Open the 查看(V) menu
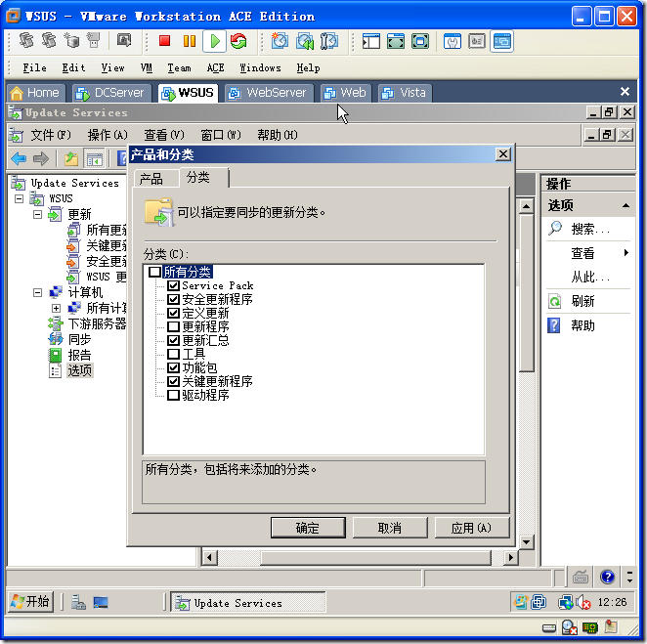The height and width of the screenshot is (644, 647). point(164,135)
